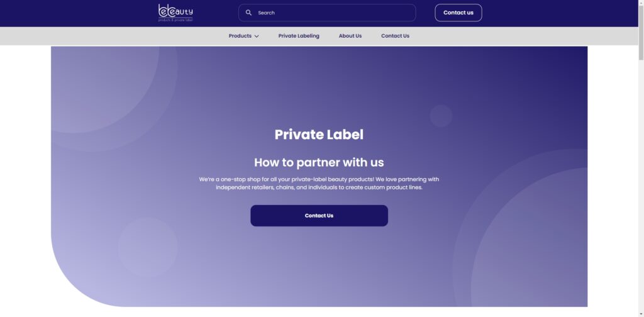
Task: Open the About Us nav link
Action: point(350,36)
